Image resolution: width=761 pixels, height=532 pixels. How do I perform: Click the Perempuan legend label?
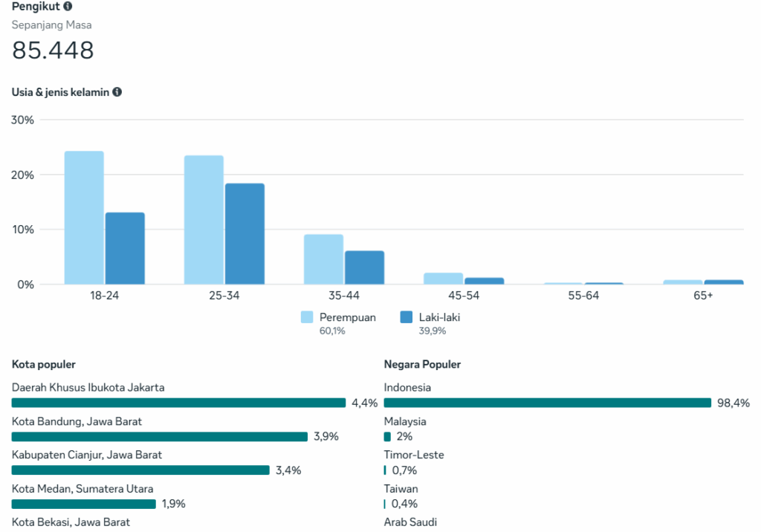[x=348, y=317]
